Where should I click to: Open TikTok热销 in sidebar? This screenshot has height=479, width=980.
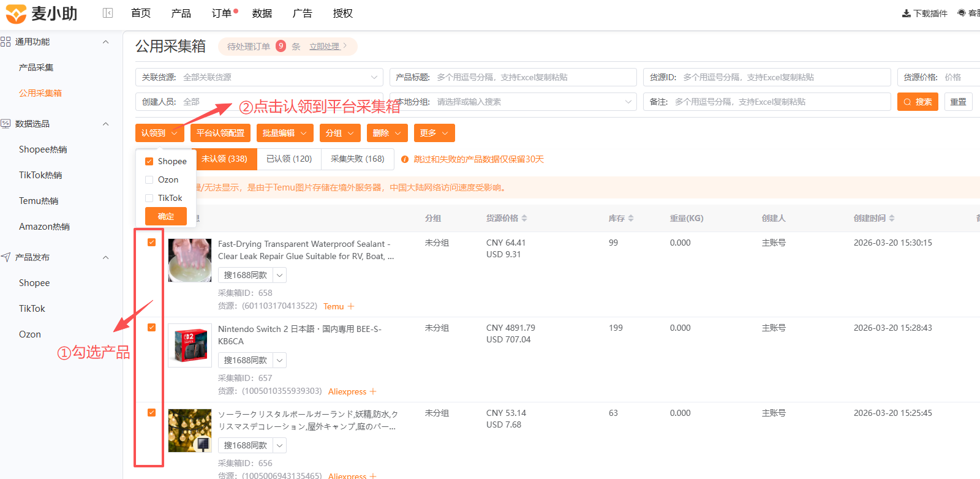point(40,175)
